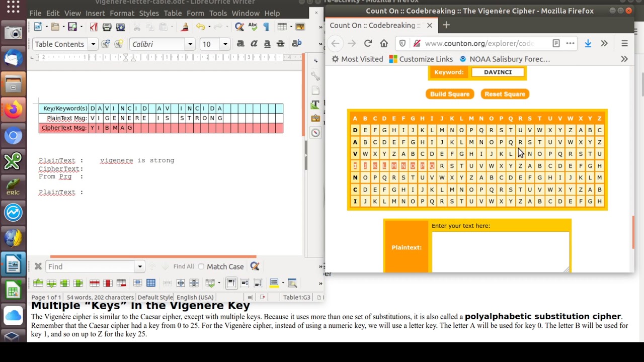The width and height of the screenshot is (644, 362).
Task: Align table cell content to top
Action: coord(231,283)
